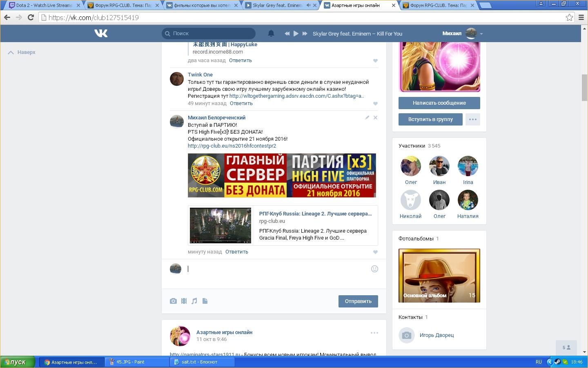Attach a photo using camera icon
This screenshot has width=588, height=368.
pos(173,301)
